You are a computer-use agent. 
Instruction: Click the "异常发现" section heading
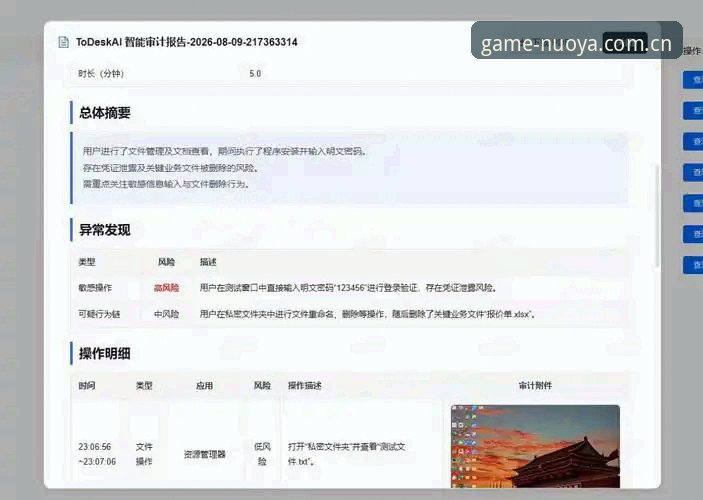[105, 230]
